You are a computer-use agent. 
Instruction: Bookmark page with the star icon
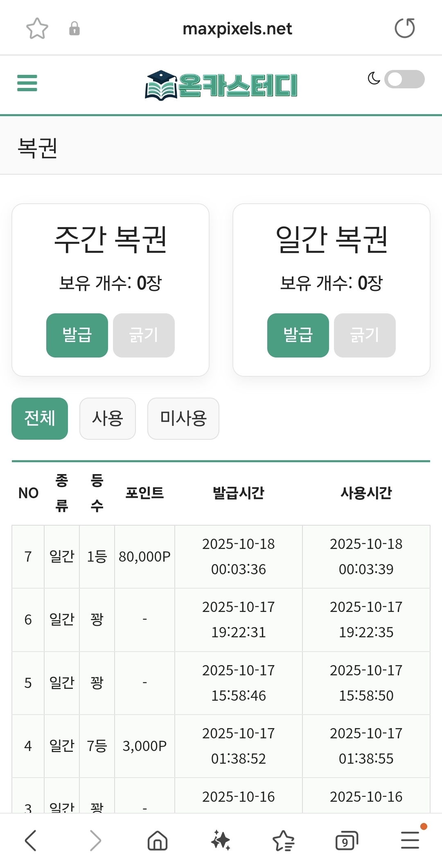(x=37, y=29)
